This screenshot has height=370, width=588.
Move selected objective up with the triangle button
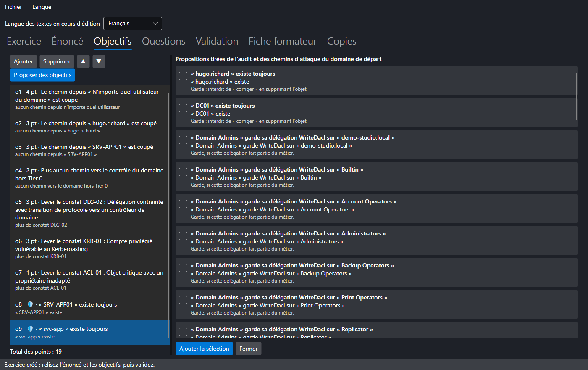(x=83, y=61)
